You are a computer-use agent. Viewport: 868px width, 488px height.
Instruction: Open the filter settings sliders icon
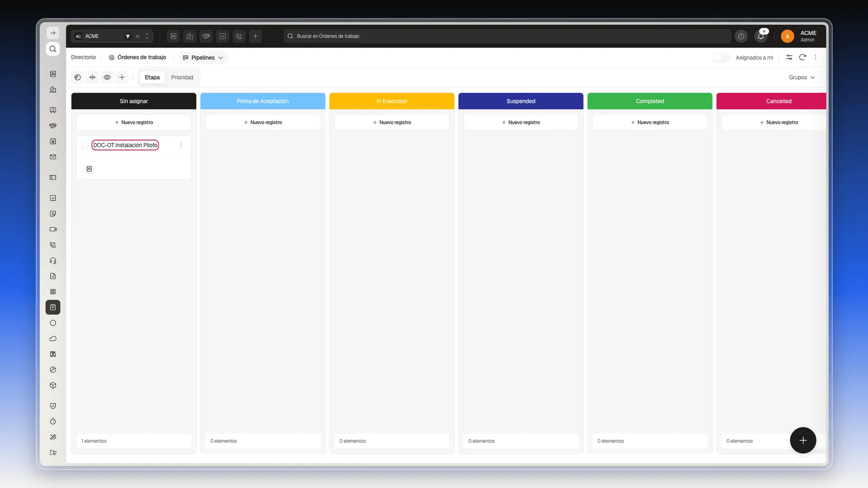click(789, 57)
